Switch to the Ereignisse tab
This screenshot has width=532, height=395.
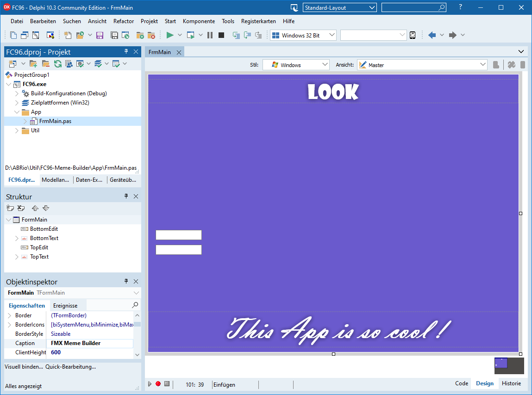pyautogui.click(x=65, y=306)
